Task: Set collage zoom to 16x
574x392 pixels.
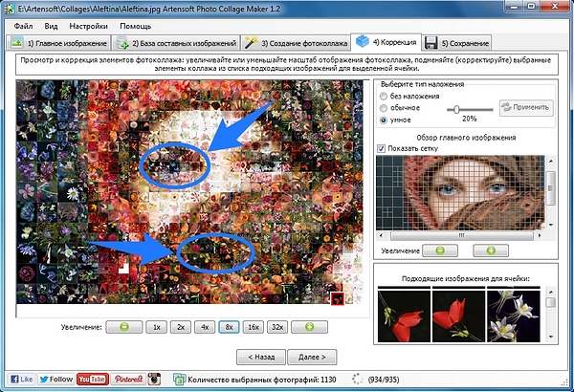Action: pos(254,327)
